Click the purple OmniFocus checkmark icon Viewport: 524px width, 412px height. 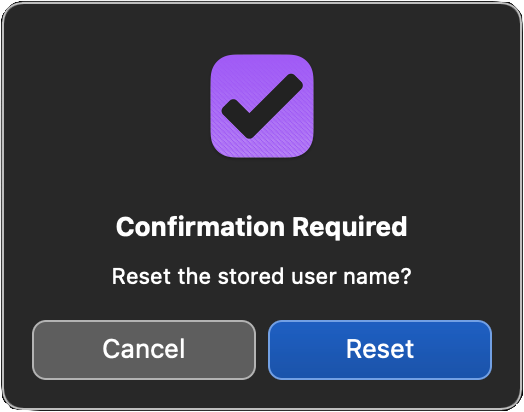[x=262, y=106]
